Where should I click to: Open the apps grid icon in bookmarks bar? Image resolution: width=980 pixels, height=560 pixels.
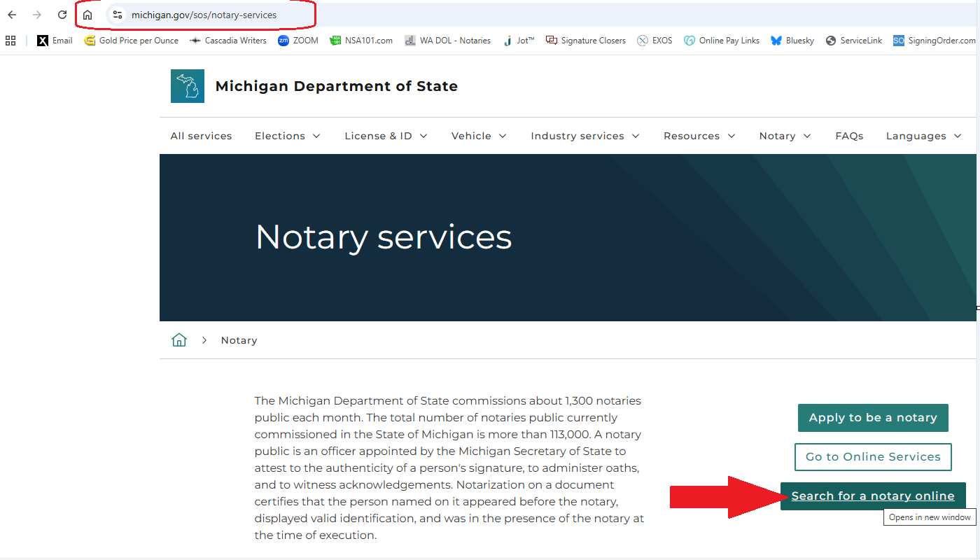10,41
